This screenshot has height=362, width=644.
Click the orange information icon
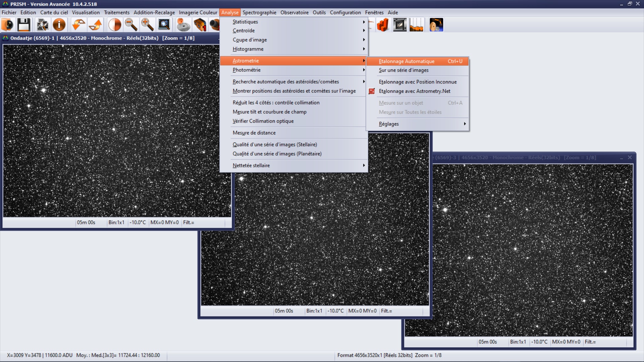pos(59,25)
